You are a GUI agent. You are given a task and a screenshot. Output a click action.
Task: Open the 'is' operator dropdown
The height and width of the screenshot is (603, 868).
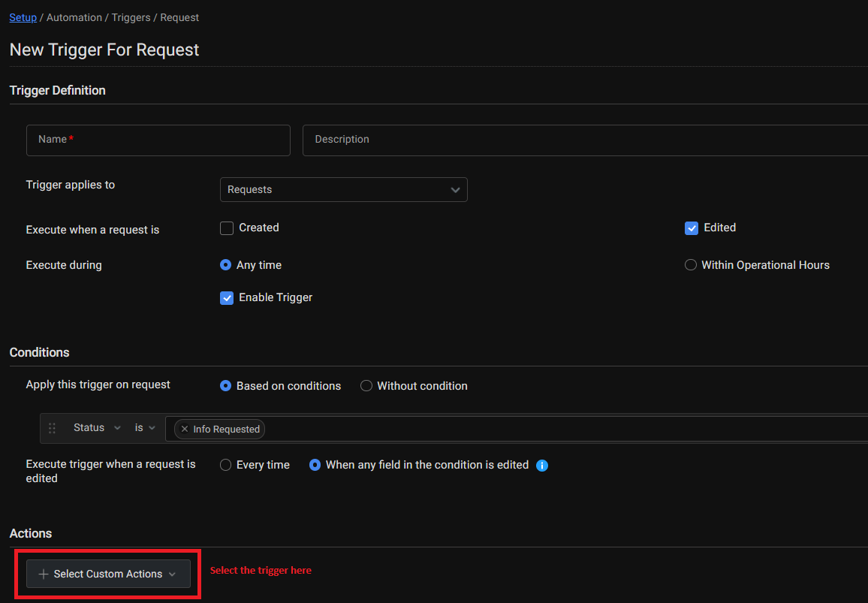pyautogui.click(x=145, y=428)
